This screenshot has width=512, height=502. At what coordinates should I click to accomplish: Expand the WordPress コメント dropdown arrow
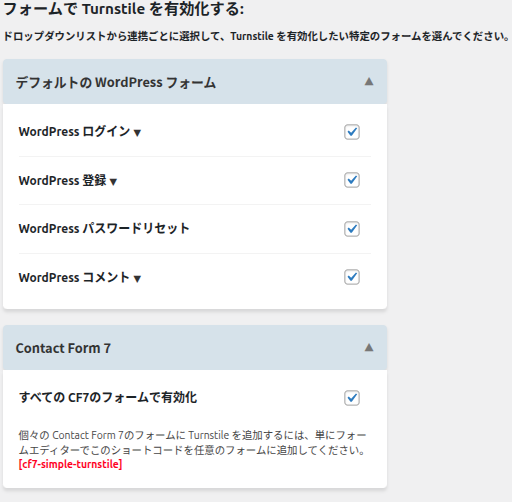tap(137, 279)
